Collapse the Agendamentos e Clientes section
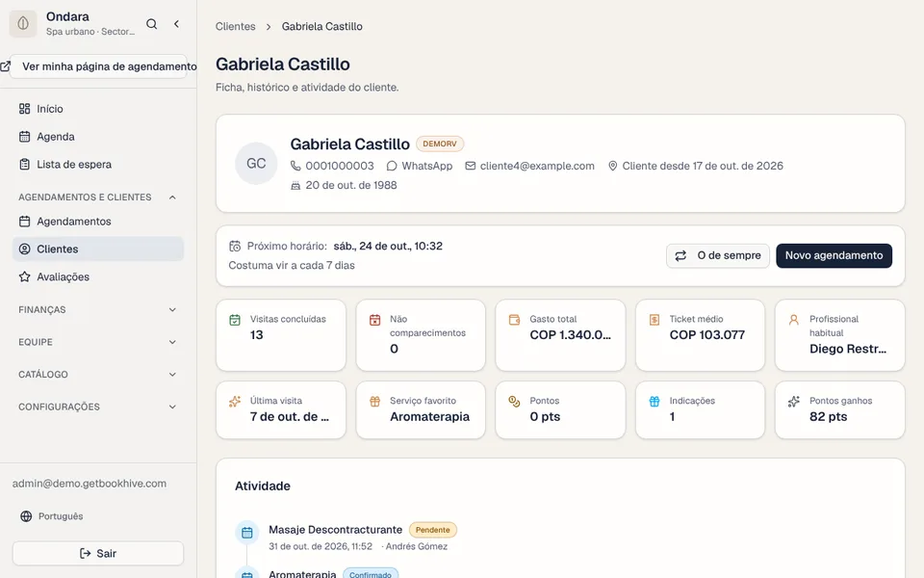 [98, 197]
